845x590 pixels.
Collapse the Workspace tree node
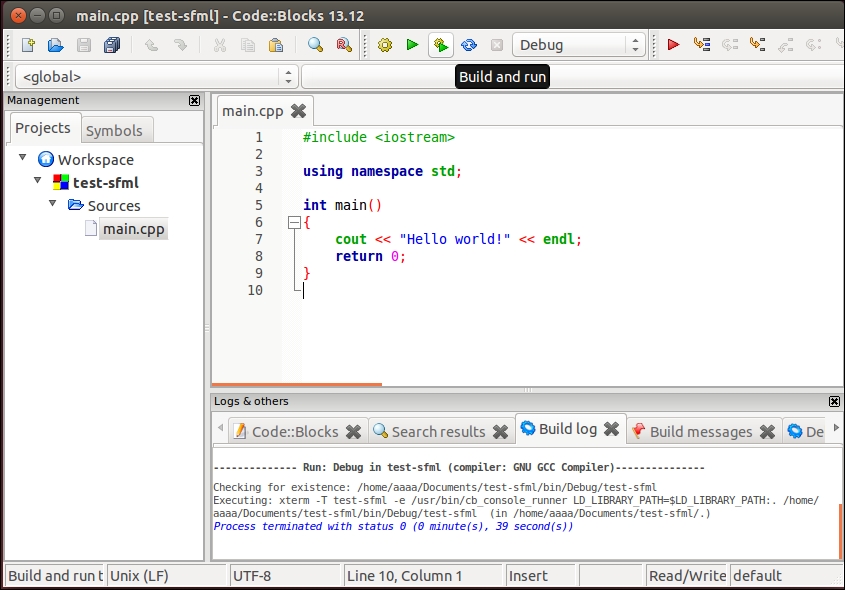(x=23, y=157)
